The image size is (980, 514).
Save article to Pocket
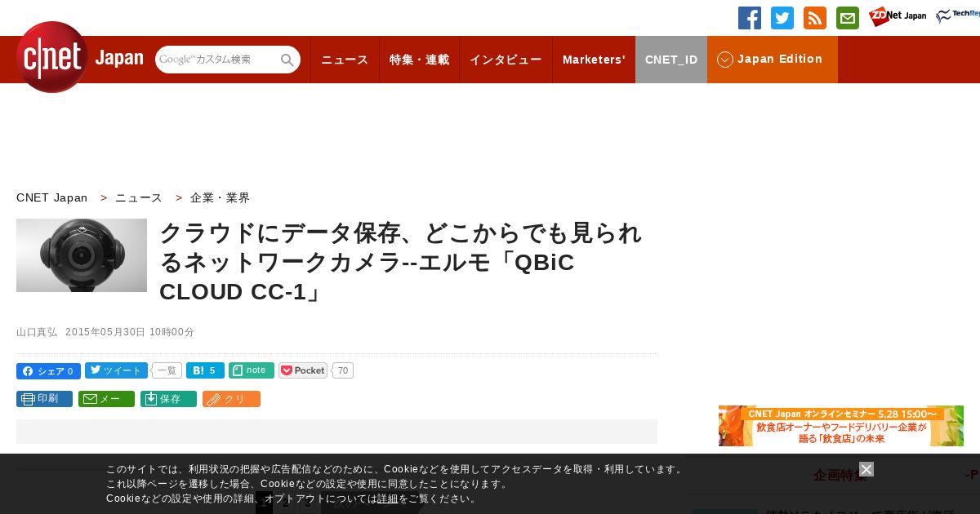[303, 370]
